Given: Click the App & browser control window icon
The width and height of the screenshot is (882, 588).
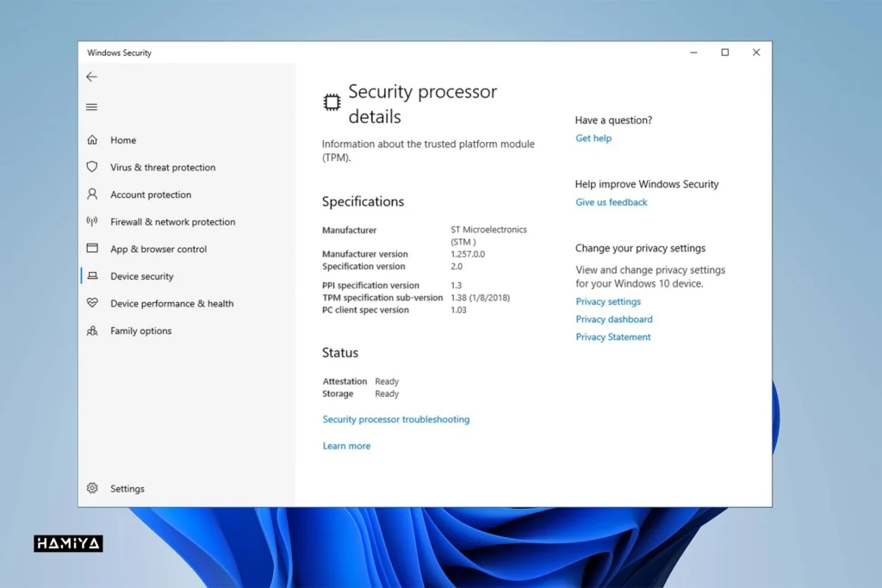Looking at the screenshot, I should [x=92, y=249].
